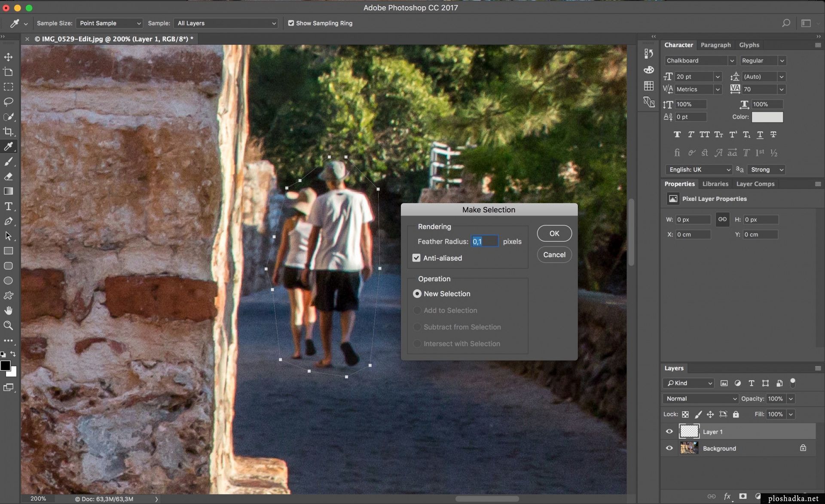
Task: Toggle Anti-aliased checkbox in dialog
Action: 417,258
